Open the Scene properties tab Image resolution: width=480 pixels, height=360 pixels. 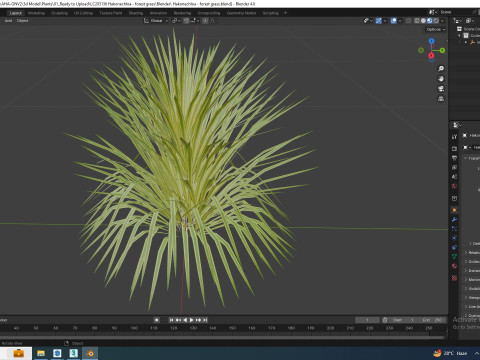[454, 177]
